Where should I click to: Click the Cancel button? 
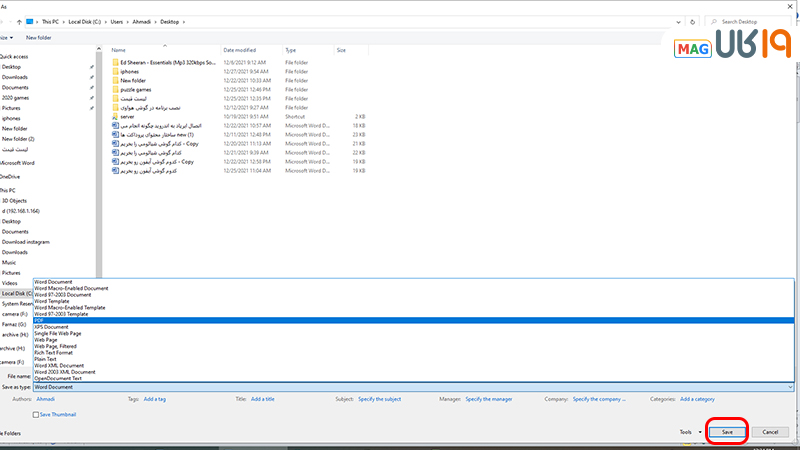769,432
